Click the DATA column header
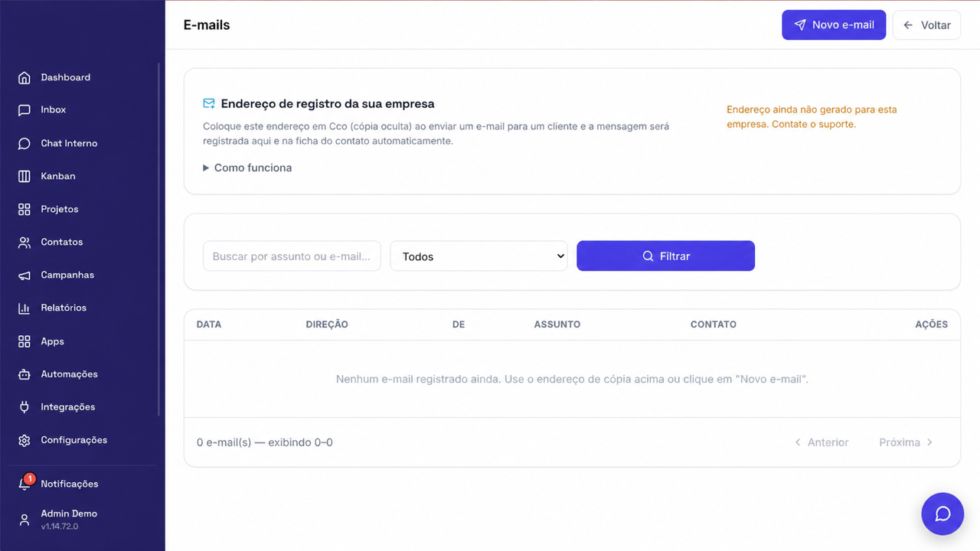980x551 pixels. click(209, 324)
